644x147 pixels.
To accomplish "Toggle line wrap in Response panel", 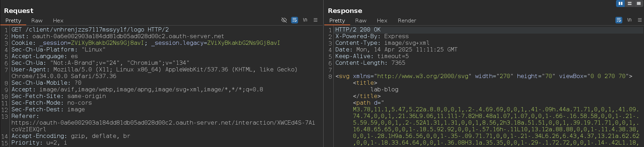I will pos(619,20).
